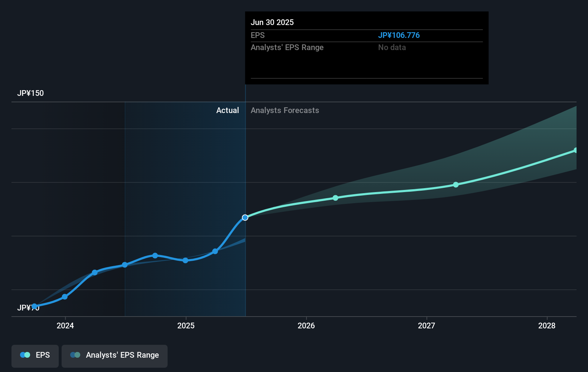Toggle the EPS series visibility
Viewport: 588px width, 372px height.
click(35, 356)
